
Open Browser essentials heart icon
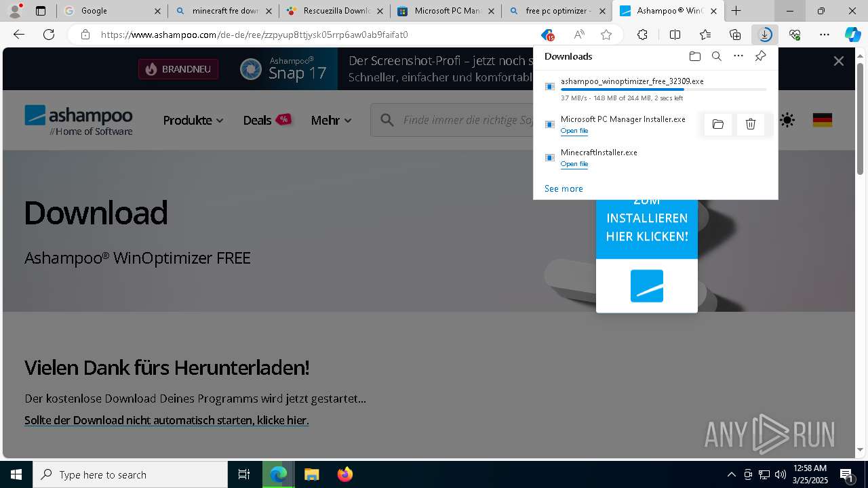tap(795, 35)
